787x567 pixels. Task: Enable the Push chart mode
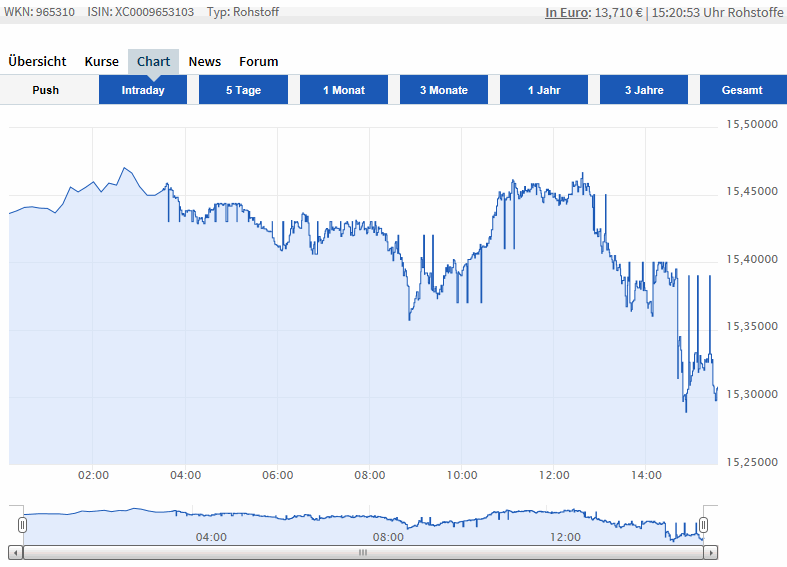pos(45,90)
